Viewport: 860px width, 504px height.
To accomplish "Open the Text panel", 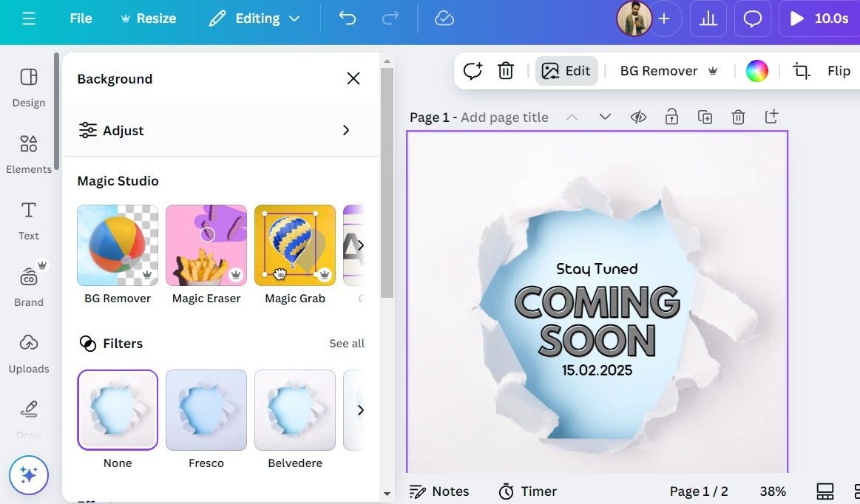I will click(28, 219).
